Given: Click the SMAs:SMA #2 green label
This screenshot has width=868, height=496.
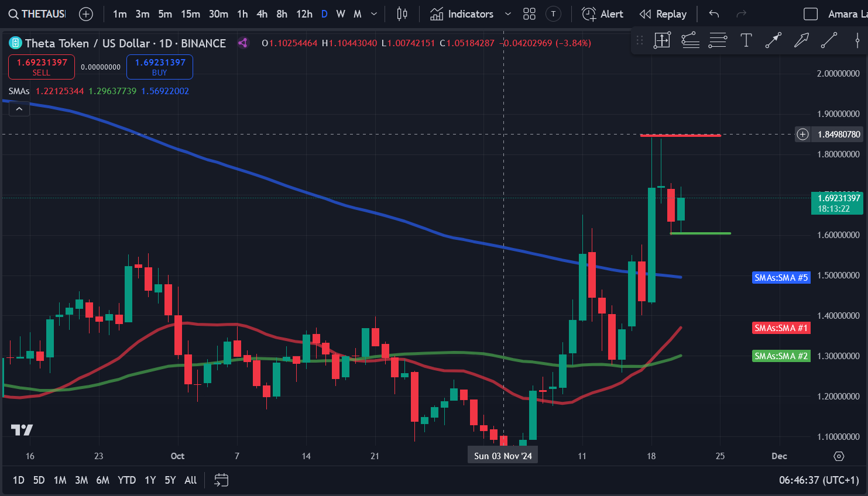Looking at the screenshot, I should click(781, 356).
